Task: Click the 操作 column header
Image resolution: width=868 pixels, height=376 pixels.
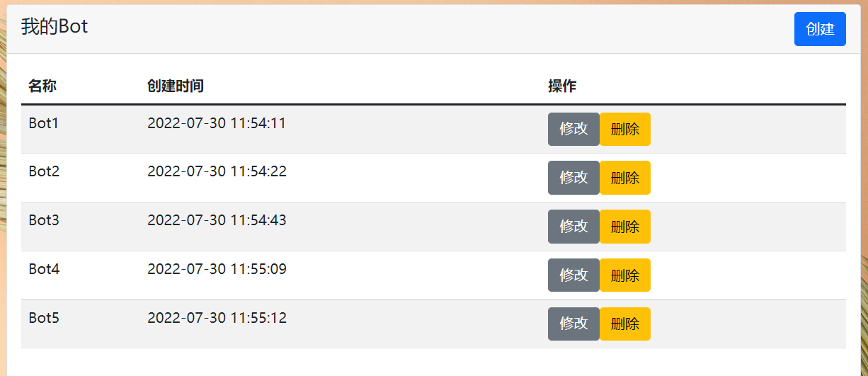Action: 562,86
